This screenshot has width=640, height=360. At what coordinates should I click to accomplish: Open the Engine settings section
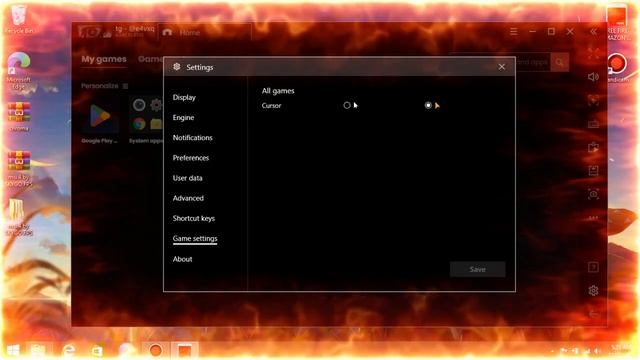click(183, 118)
